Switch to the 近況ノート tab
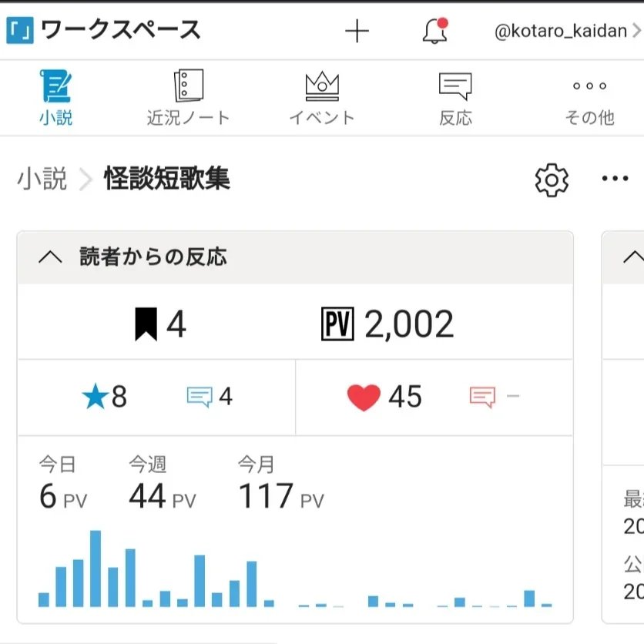The height and width of the screenshot is (644, 644). 189,97
